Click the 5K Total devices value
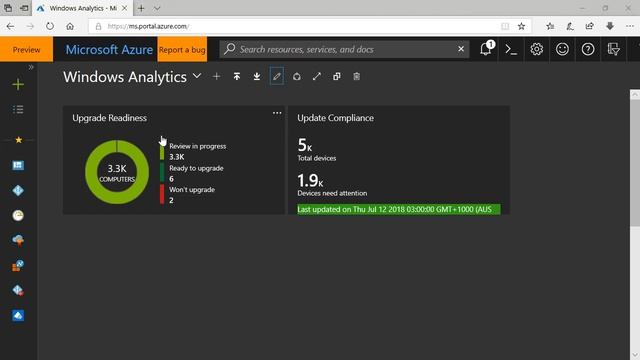The height and width of the screenshot is (360, 640). pos(305,145)
